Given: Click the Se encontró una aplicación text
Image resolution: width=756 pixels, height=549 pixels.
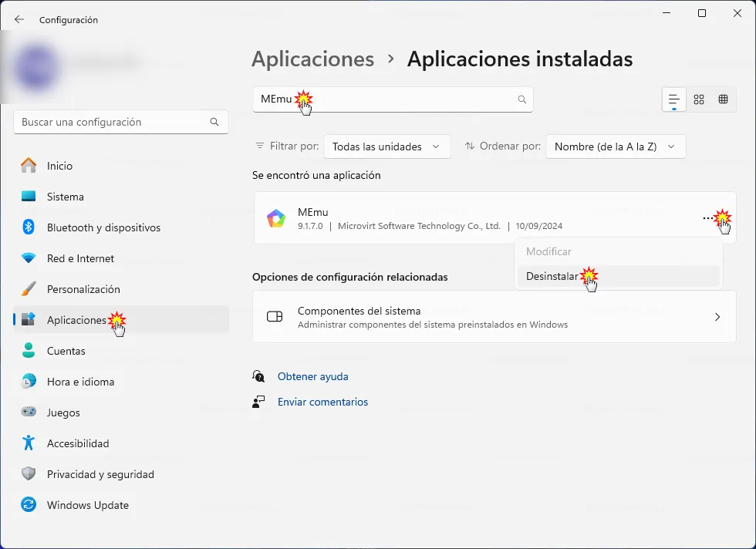Looking at the screenshot, I should point(316,175).
